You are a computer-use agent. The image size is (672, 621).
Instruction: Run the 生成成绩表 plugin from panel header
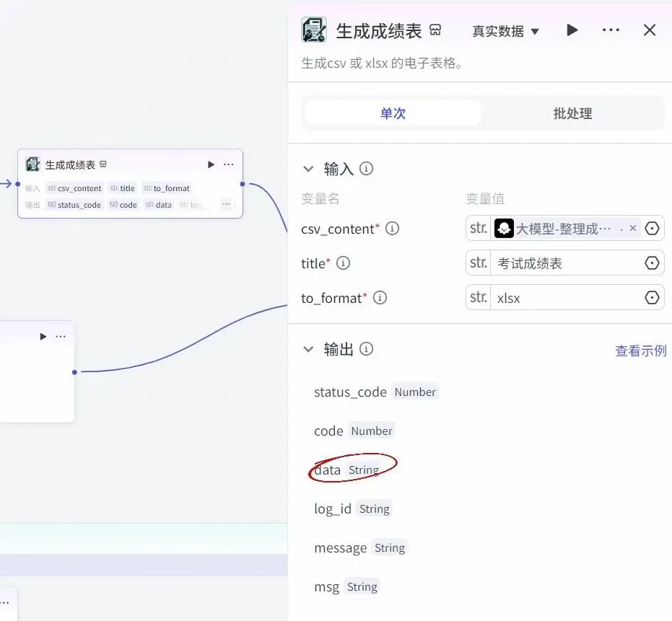tap(572, 30)
